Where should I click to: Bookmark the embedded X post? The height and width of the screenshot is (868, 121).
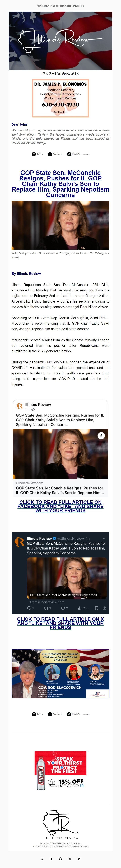click(x=96, y=608)
